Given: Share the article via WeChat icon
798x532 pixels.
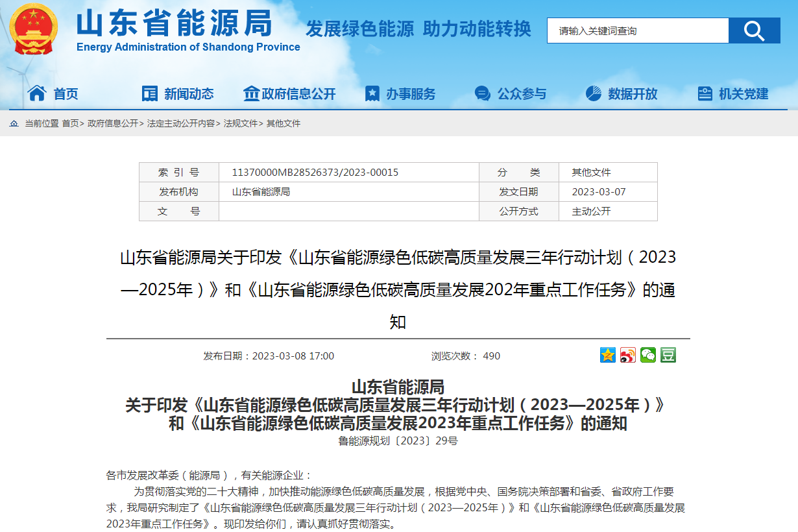Looking at the screenshot, I should tap(647, 355).
